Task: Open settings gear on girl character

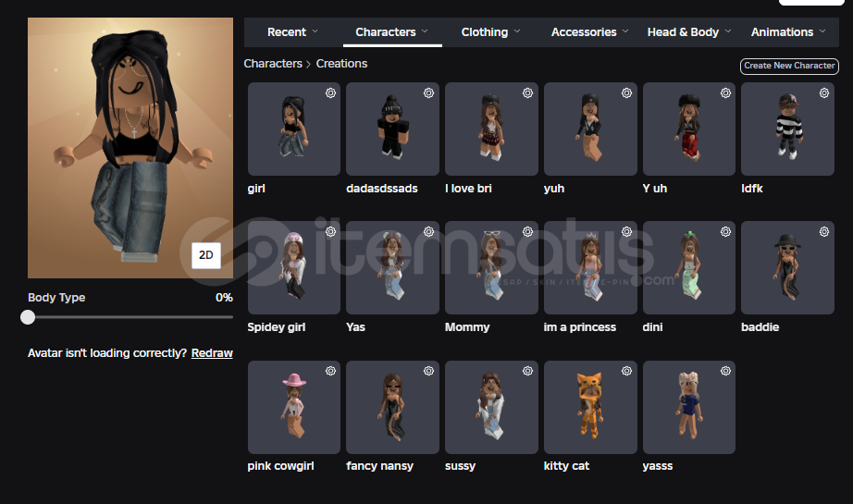Action: (x=330, y=93)
